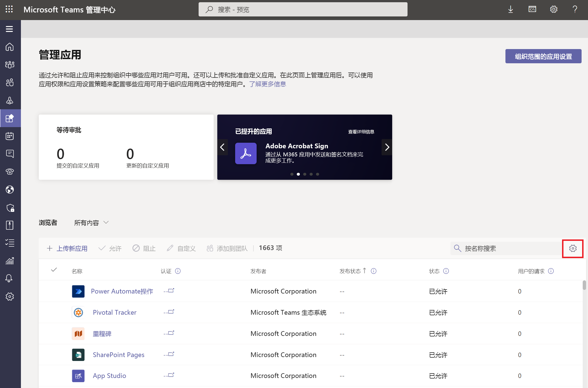Open the Voice phone sidebar icon
The width and height of the screenshot is (588, 388).
coord(10,172)
